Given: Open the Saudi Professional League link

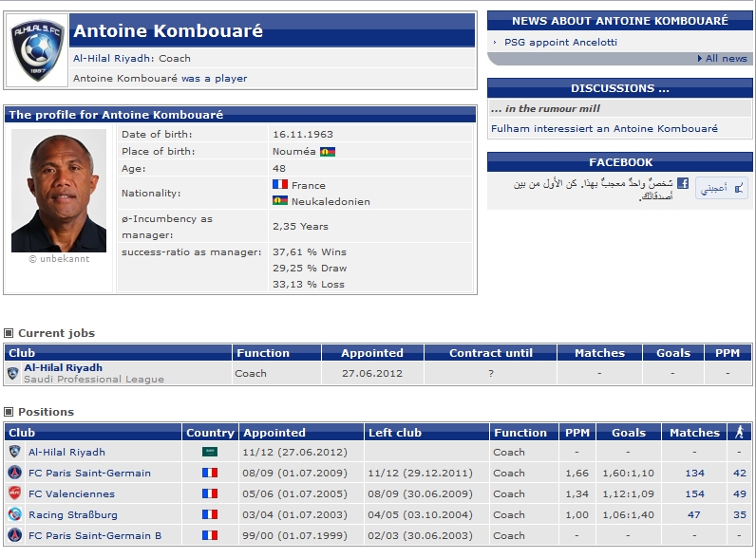Looking at the screenshot, I should pyautogui.click(x=94, y=380).
